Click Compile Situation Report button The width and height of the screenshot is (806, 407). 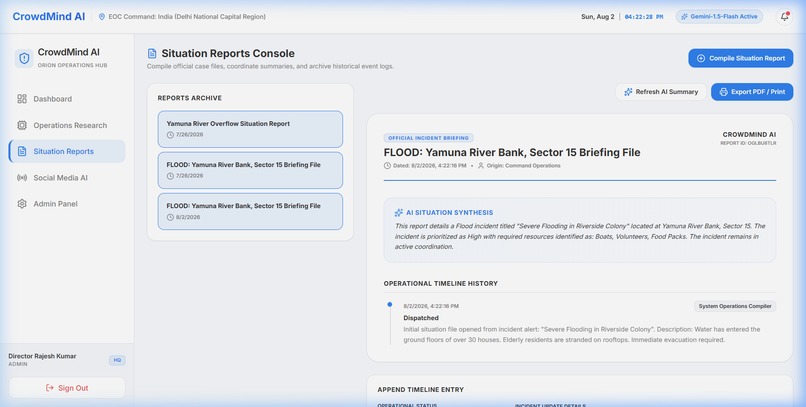point(741,58)
